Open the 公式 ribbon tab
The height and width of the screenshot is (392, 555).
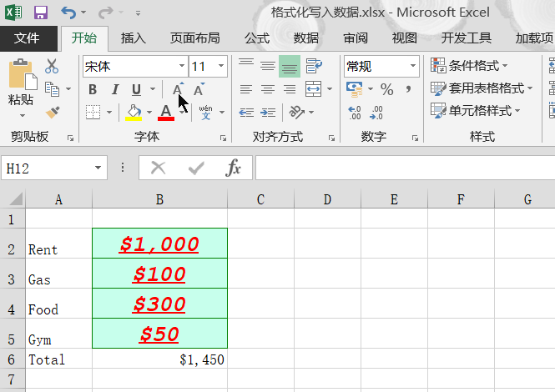pyautogui.click(x=257, y=38)
